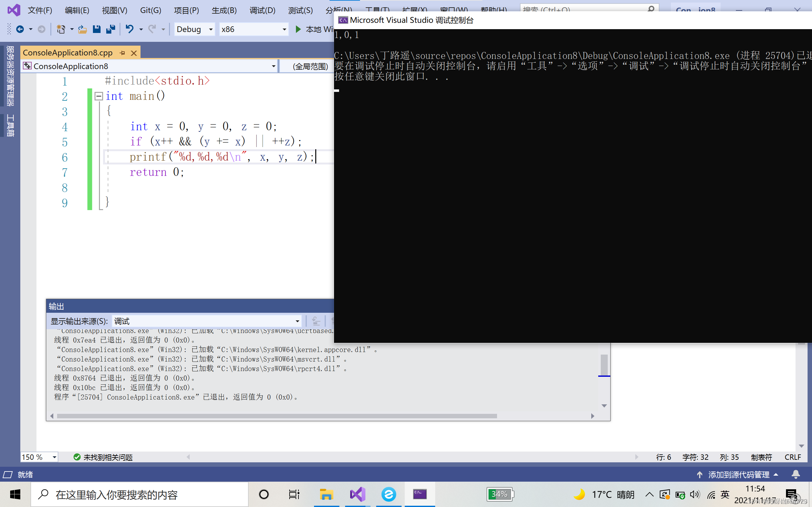Click the Open File folder icon
This screenshot has width=812, height=507.
pyautogui.click(x=82, y=29)
